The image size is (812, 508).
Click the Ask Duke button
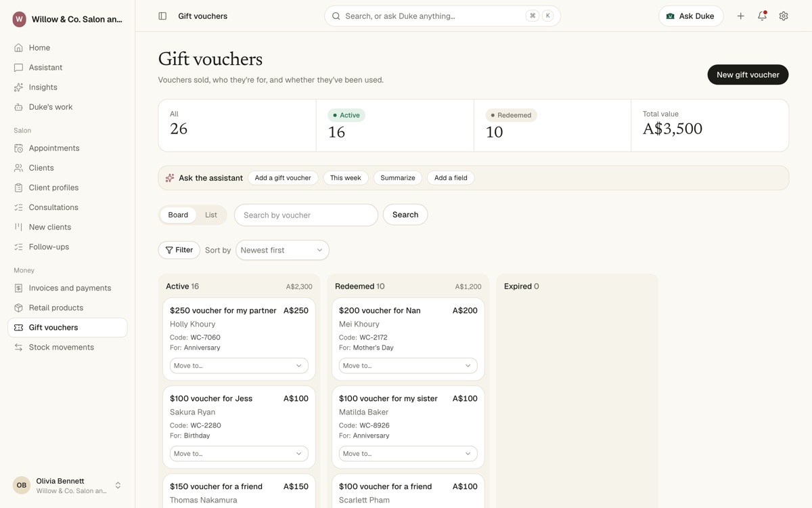691,16
